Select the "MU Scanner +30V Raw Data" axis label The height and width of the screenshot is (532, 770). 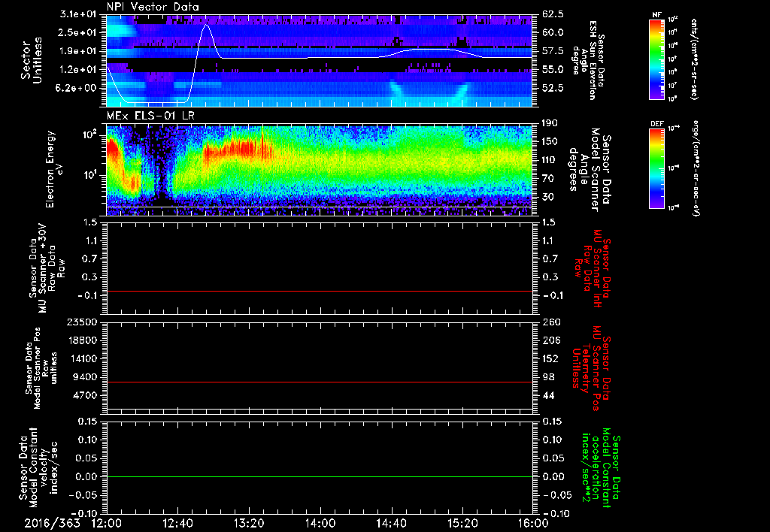click(47, 268)
